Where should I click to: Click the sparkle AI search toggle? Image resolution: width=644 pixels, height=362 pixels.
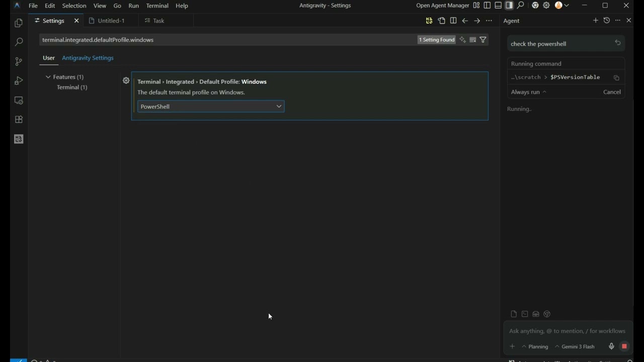click(x=462, y=40)
